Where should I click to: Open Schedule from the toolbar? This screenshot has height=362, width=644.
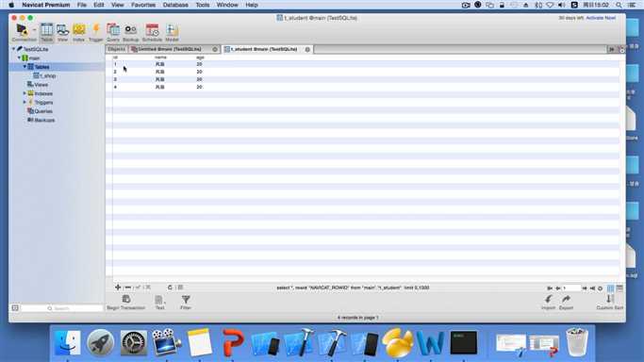coord(152,32)
